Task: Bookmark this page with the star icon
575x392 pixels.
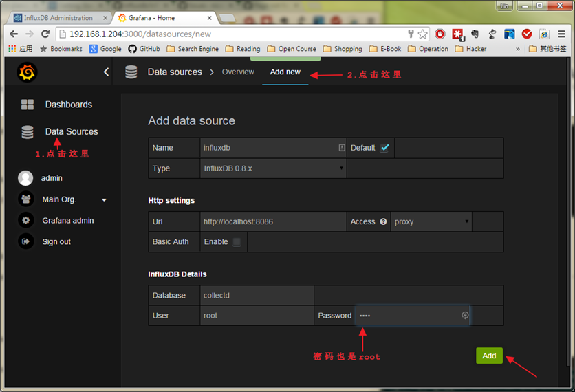Action: click(x=422, y=34)
